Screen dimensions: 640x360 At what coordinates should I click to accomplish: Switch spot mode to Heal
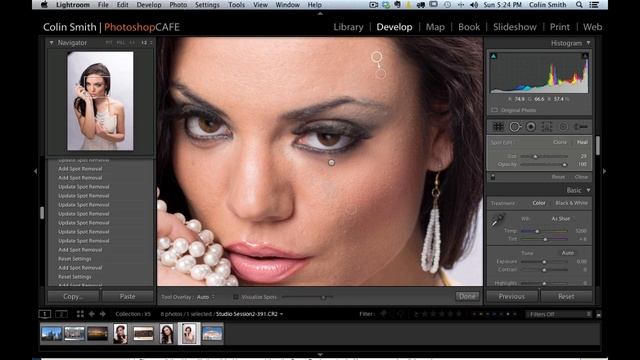pyautogui.click(x=582, y=142)
